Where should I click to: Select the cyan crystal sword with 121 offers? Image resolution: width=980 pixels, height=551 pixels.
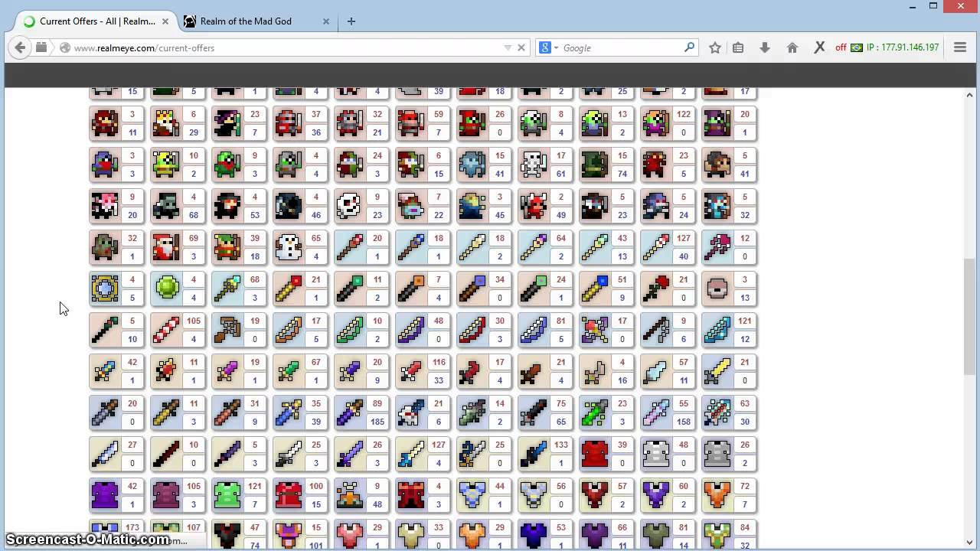(717, 330)
